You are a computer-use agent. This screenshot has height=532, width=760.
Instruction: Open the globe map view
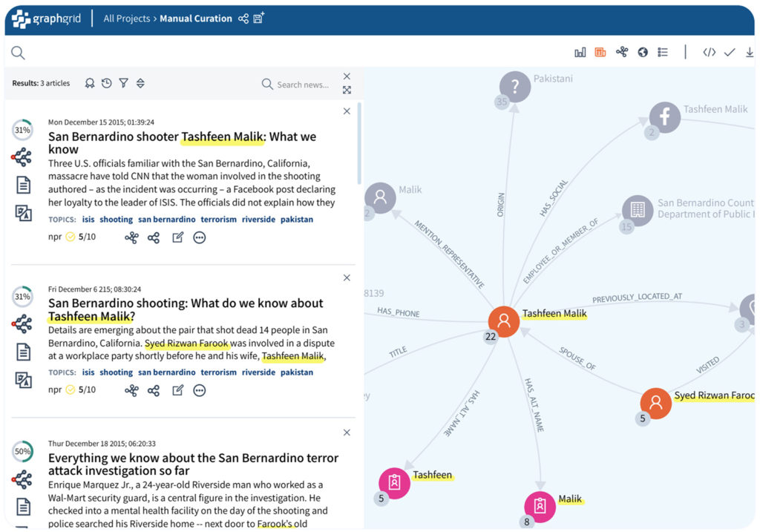click(643, 52)
